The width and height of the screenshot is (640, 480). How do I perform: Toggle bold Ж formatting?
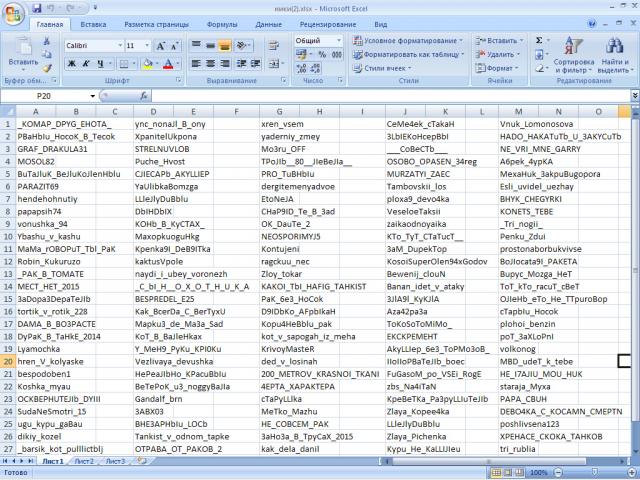pyautogui.click(x=71, y=64)
